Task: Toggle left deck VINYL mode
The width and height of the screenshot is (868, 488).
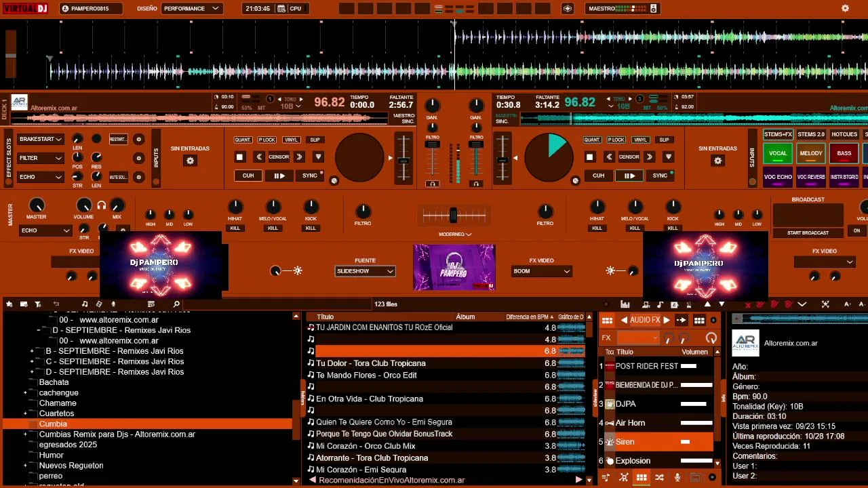Action: click(x=291, y=140)
